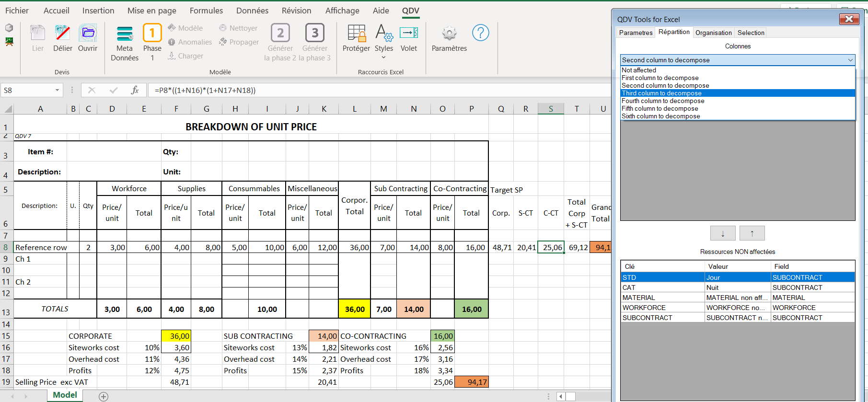Move resource down with the down arrow button
This screenshot has width=868, height=402.
723,233
